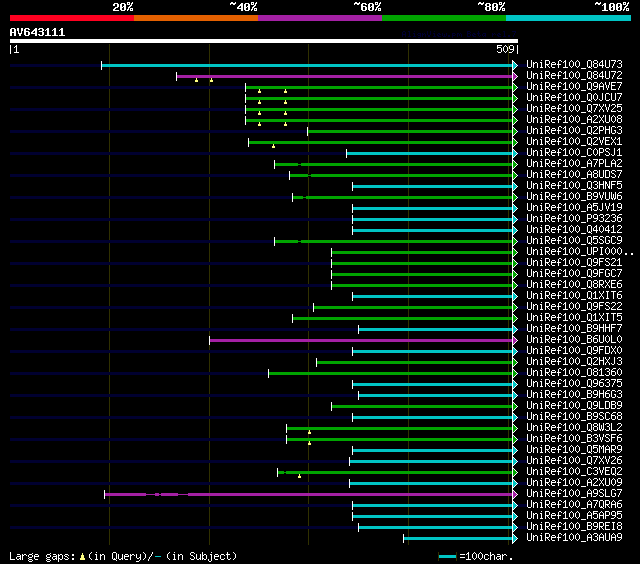640x564 pixels.
Task: Click the UniRef100_Q2HXJ3 label
Action: [574, 362]
